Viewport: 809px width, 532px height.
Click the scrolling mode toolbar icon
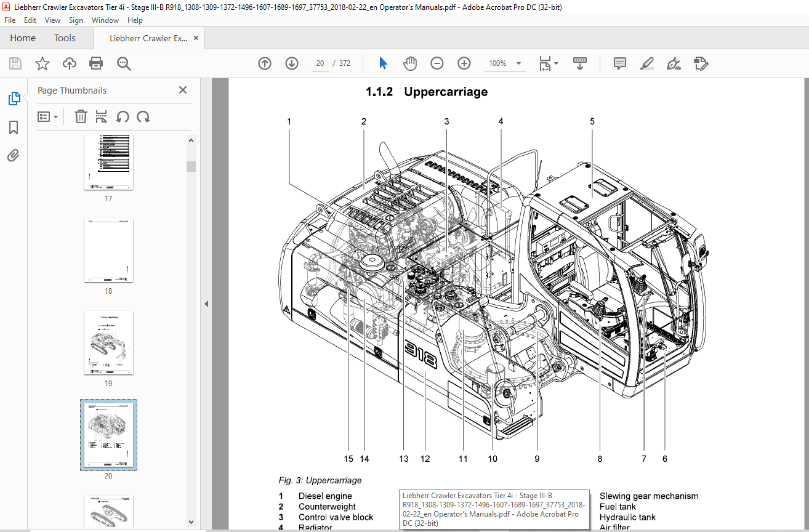point(579,63)
